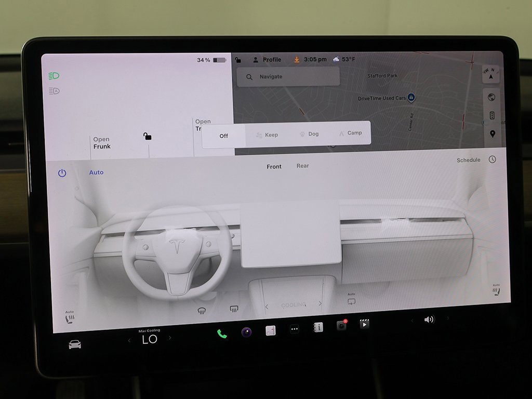Activate the rear window defrost icon
The width and height of the screenshot is (532, 399).
click(x=233, y=309)
